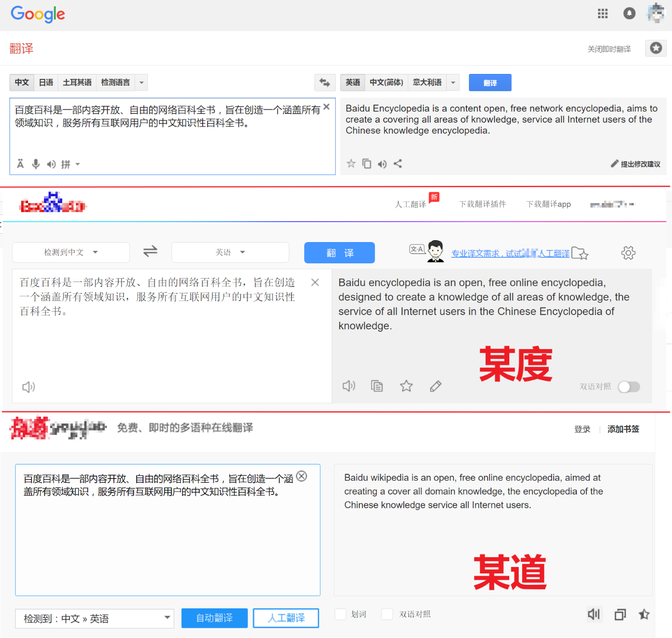Select 检测语言 source tab
This screenshot has height=638, width=672.
coord(115,82)
